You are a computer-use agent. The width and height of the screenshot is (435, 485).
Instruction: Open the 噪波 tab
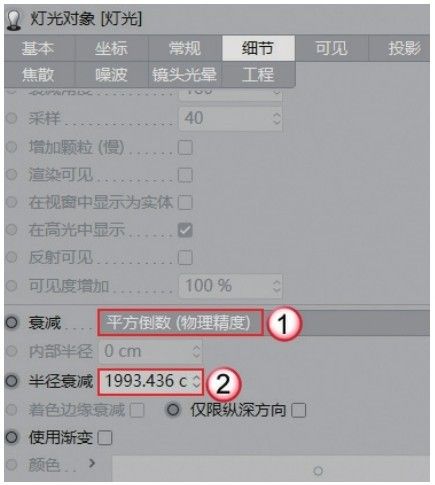tap(111, 74)
